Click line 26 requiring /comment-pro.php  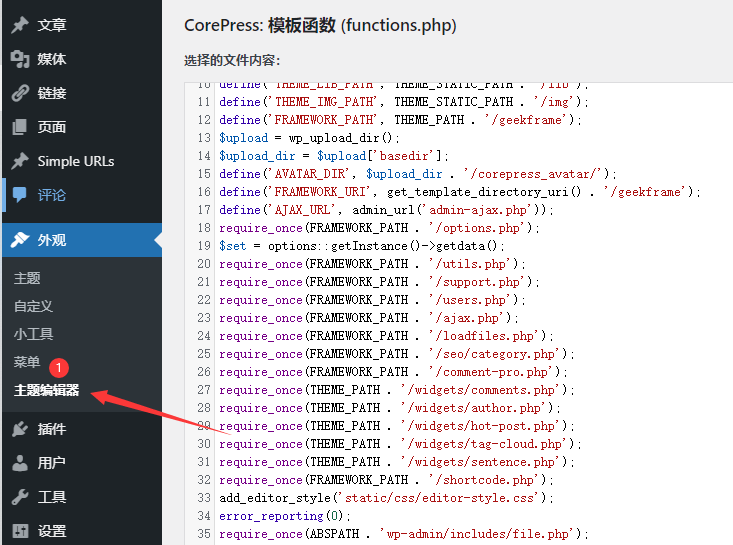[x=393, y=372]
